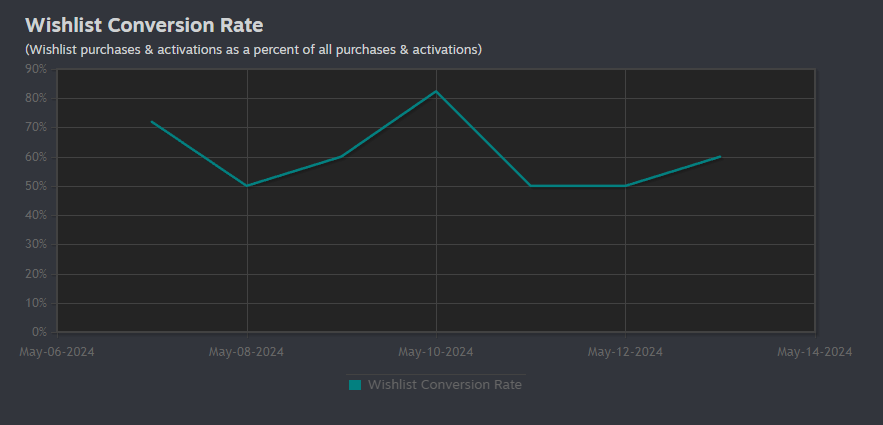The width and height of the screenshot is (883, 425).
Task: Click the 50% point after May-10-2024
Action: pyautogui.click(x=530, y=186)
